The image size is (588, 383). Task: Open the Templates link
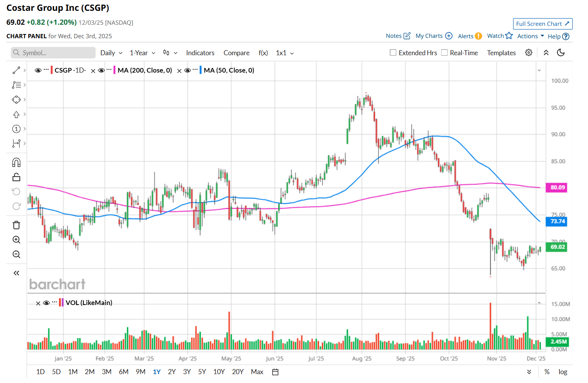(x=501, y=53)
